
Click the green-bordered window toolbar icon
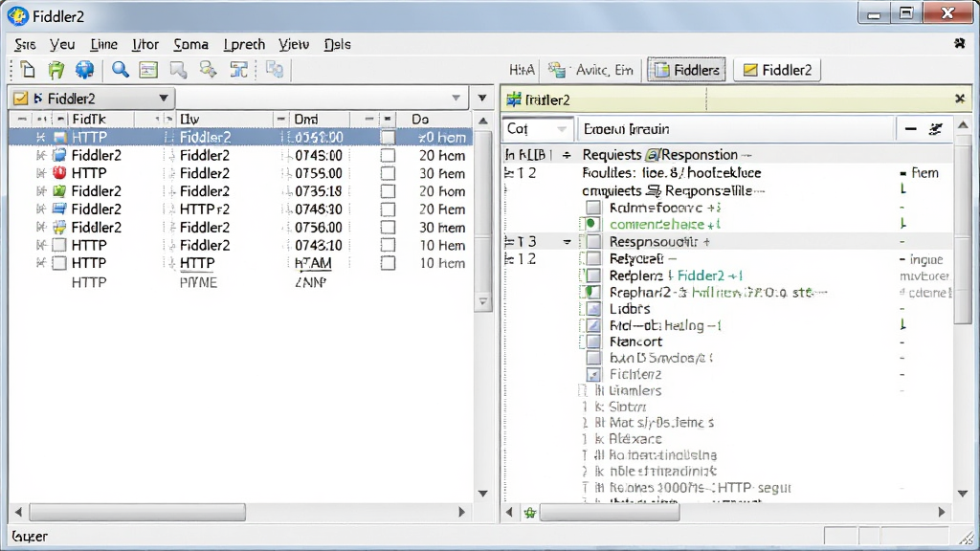click(148, 69)
